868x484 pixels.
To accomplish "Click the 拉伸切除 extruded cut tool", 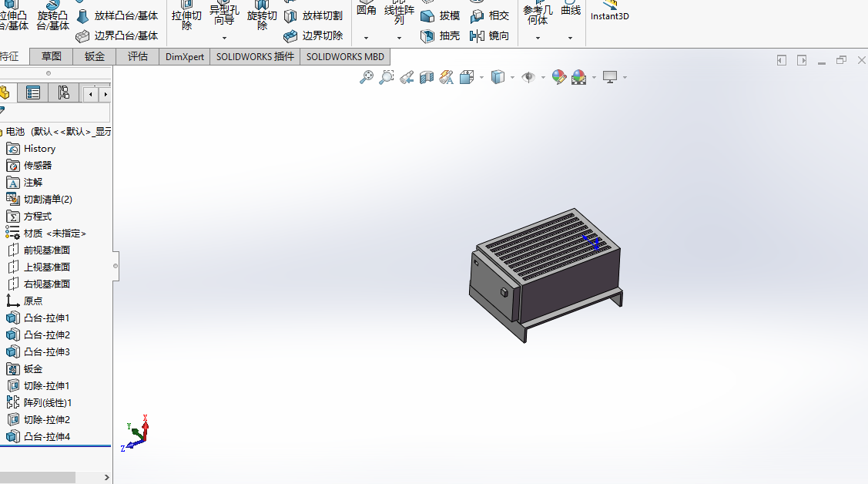I will click(186, 15).
